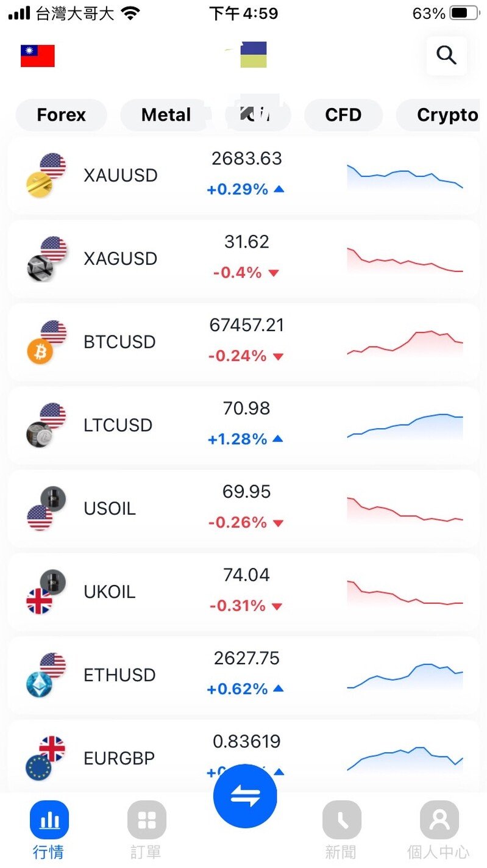Screen dimensions: 487x868
Task: Open the XAUUSD instrument row
Action: point(244,175)
